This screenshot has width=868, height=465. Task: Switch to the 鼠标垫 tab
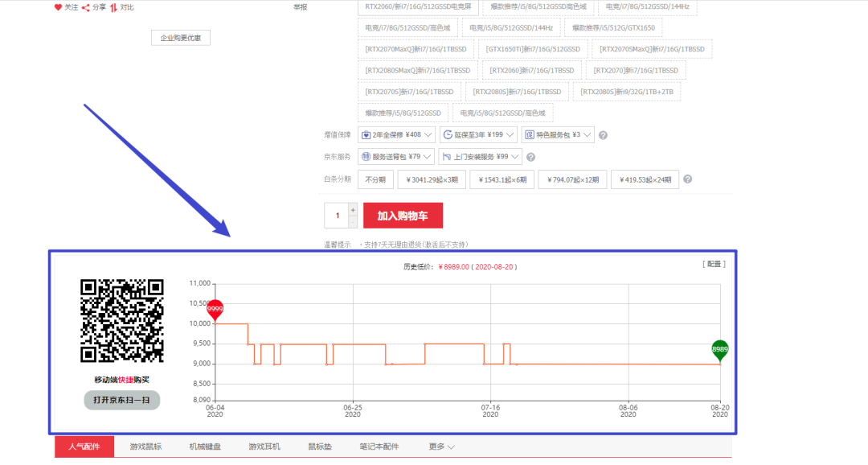320,446
